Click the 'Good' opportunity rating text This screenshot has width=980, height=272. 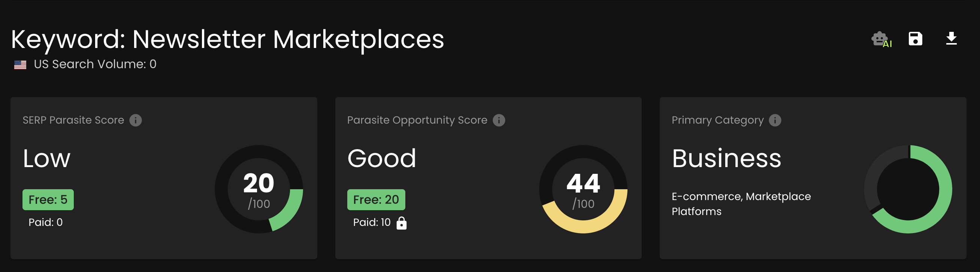tap(382, 158)
